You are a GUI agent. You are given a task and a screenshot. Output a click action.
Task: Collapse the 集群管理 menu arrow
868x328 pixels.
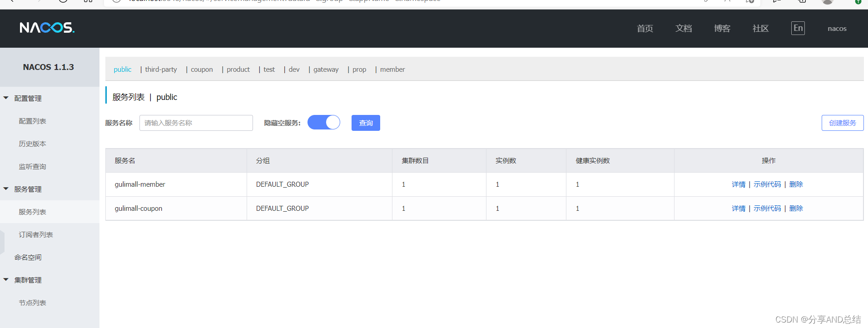[6, 279]
